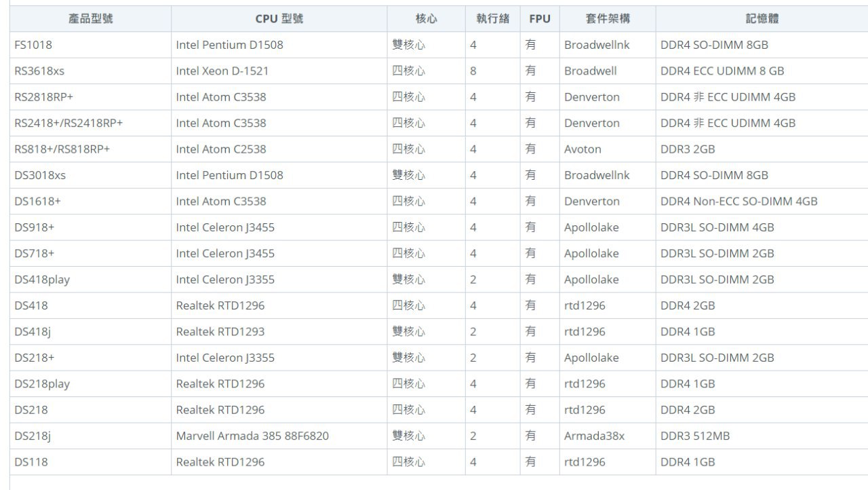
Task: Click the Avoton architecture cell
Action: pyautogui.click(x=583, y=149)
